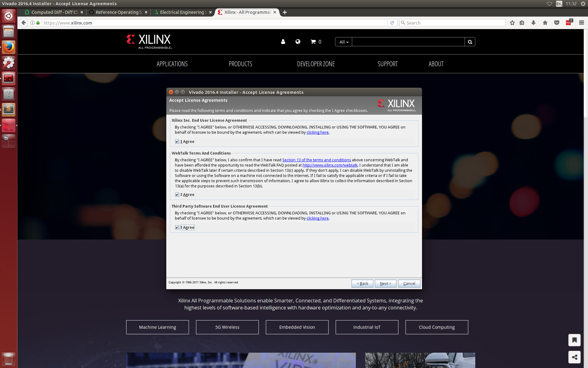Click the browser page vertical scrollbar
The image size is (588, 368).
(586, 74)
